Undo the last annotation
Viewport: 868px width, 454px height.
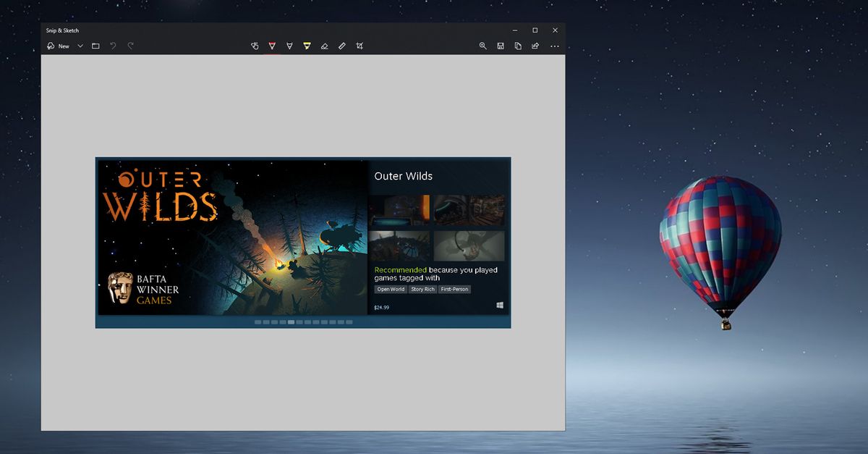click(x=113, y=45)
